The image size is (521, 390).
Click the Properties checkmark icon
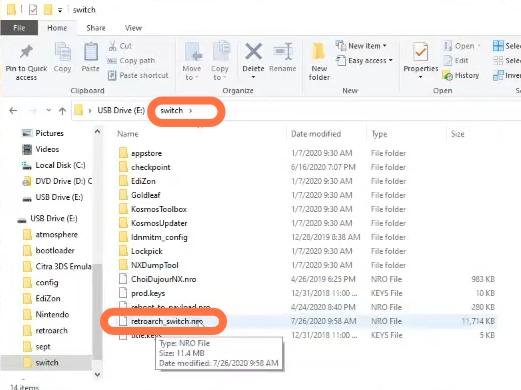point(420,52)
